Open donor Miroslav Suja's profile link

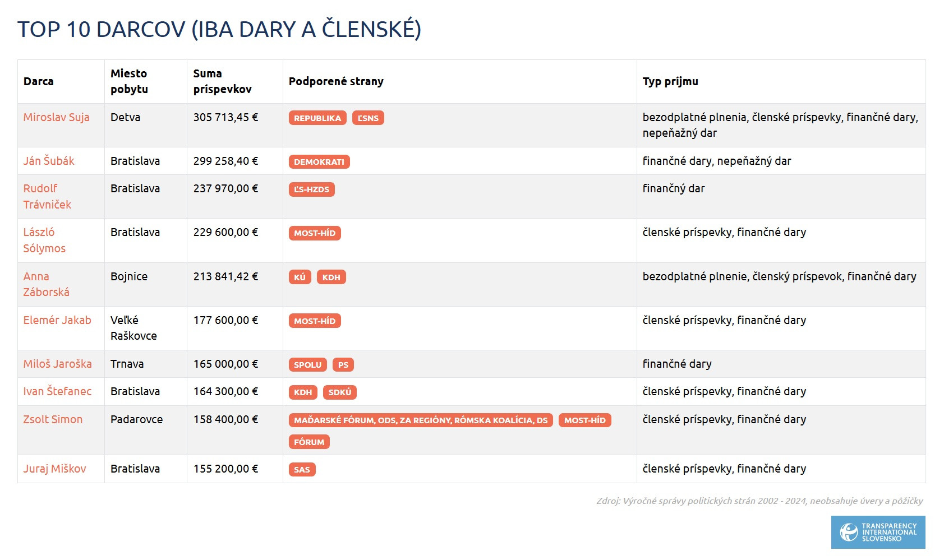tap(56, 117)
